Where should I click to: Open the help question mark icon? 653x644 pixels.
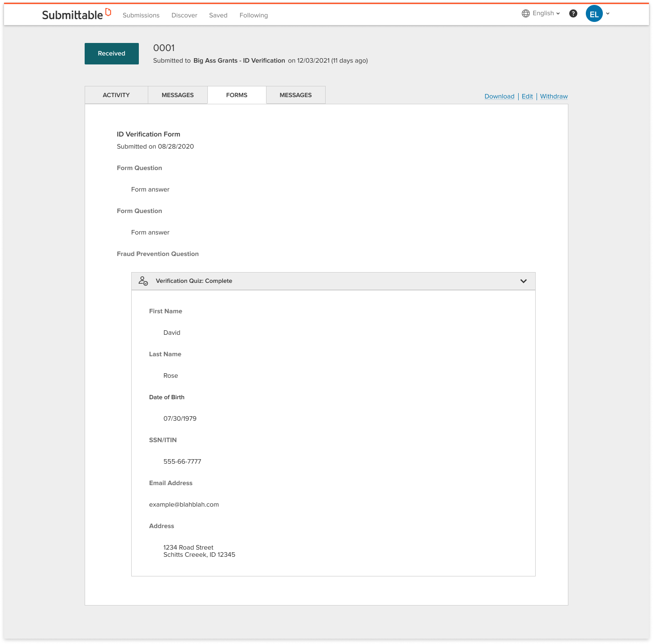[573, 13]
